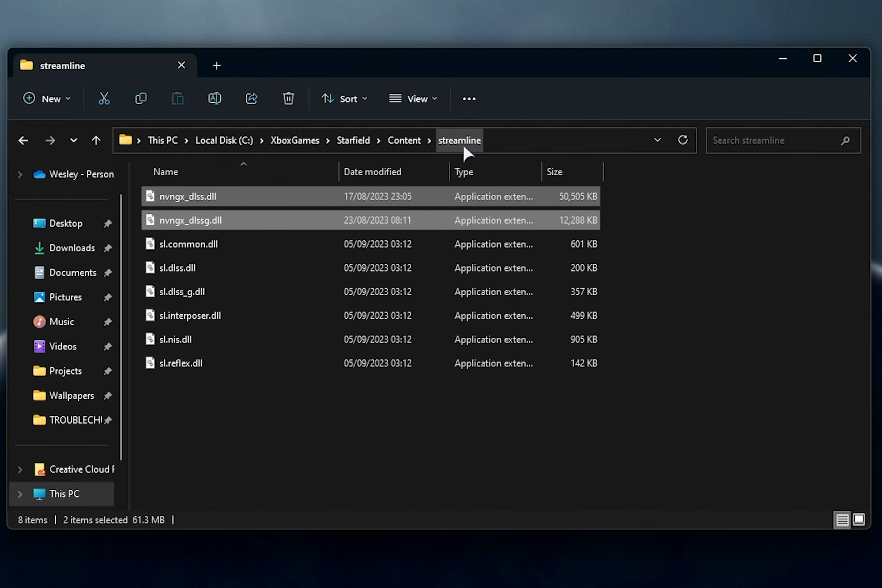Image resolution: width=882 pixels, height=588 pixels.
Task: Open a new tab with the plus button
Action: pos(217,65)
